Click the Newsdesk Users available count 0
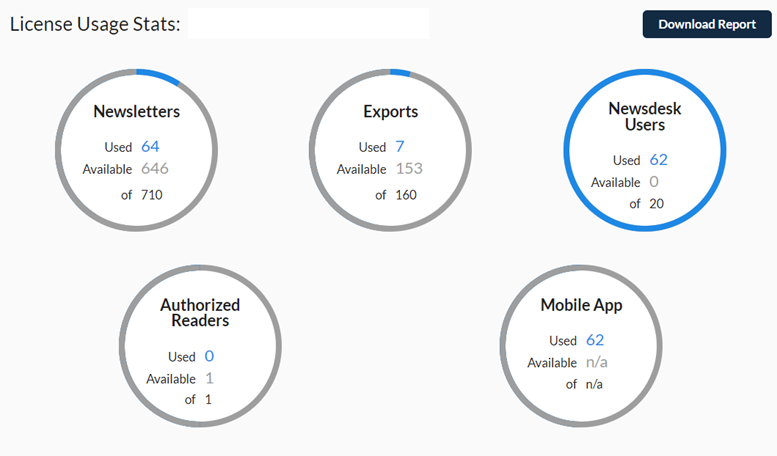 tap(654, 182)
